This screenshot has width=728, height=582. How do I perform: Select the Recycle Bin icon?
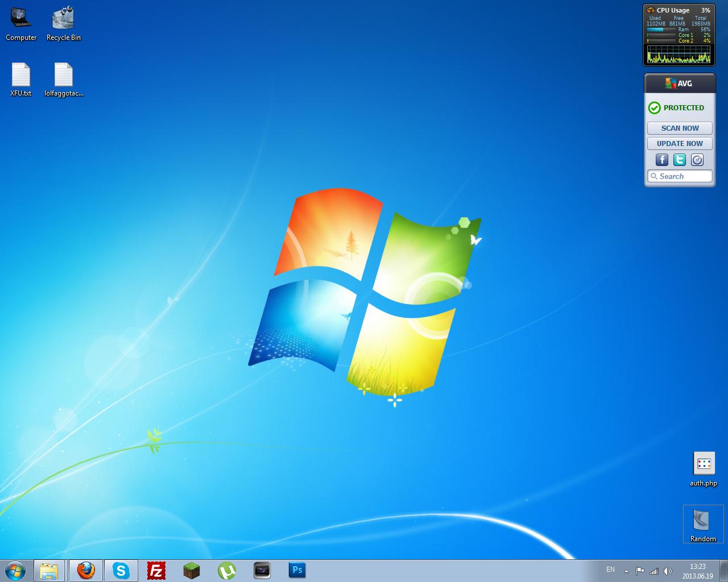(x=64, y=23)
